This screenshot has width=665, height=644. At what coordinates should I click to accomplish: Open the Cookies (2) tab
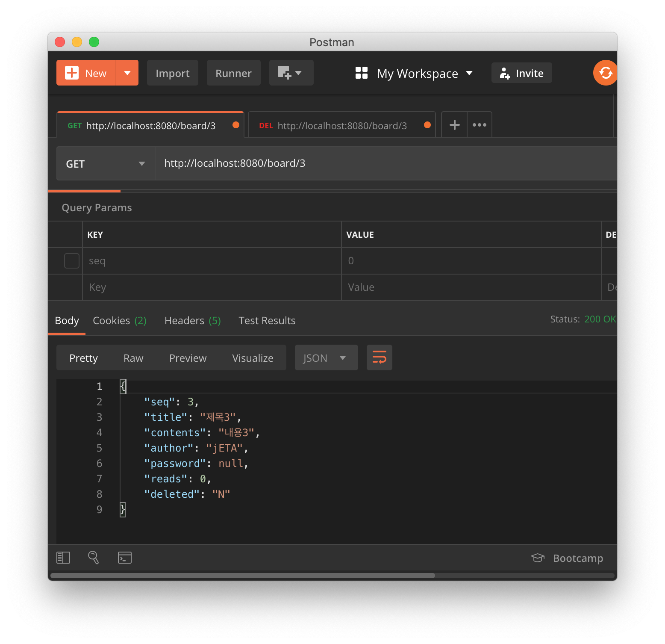[120, 321]
